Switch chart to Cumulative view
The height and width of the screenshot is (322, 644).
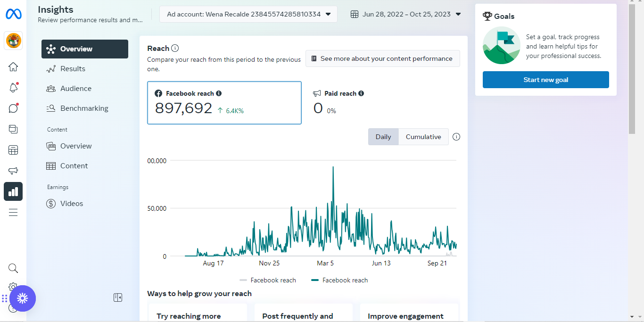tap(423, 137)
